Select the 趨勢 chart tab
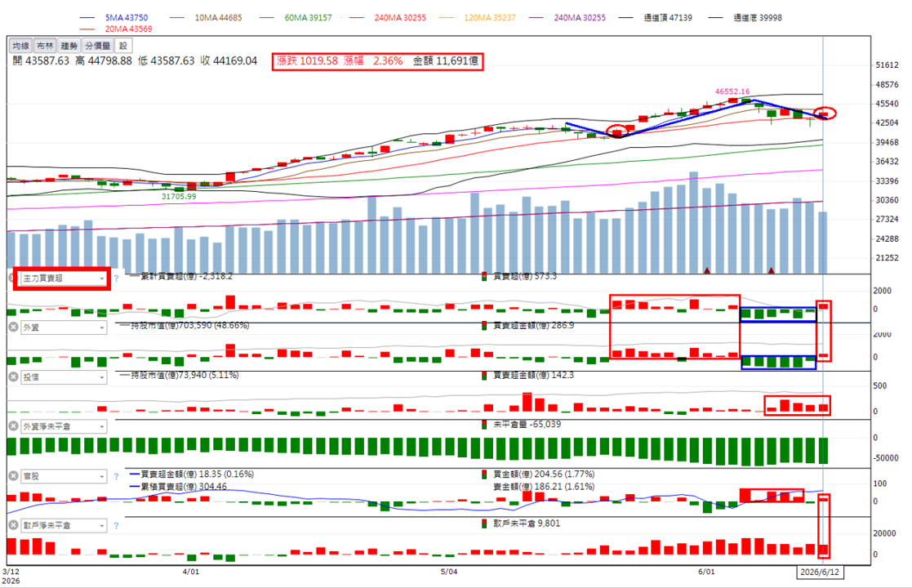912x588 pixels. [x=69, y=46]
